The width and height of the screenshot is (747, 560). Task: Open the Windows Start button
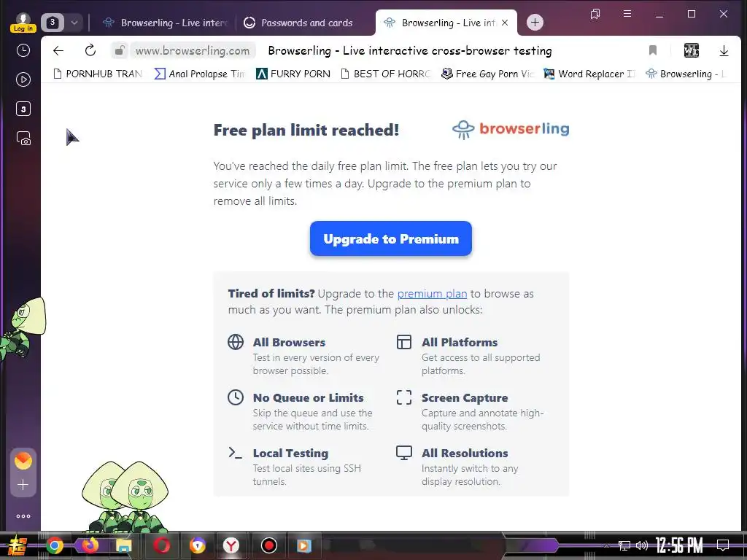tap(18, 545)
